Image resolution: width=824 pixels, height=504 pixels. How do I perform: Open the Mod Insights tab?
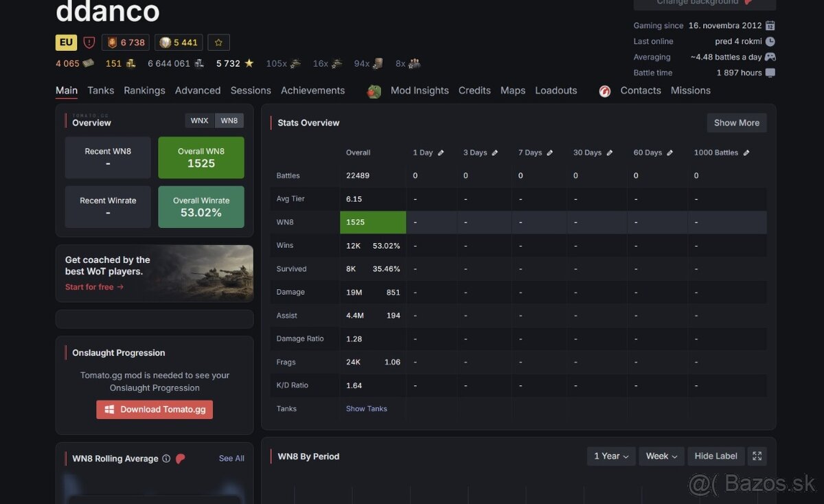420,91
